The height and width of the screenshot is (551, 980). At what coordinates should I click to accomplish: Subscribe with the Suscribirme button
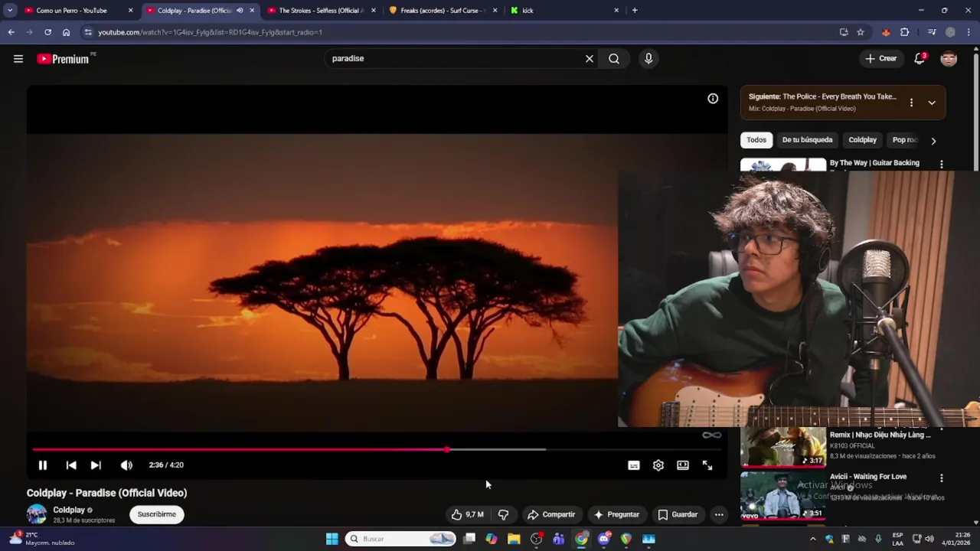pyautogui.click(x=157, y=514)
